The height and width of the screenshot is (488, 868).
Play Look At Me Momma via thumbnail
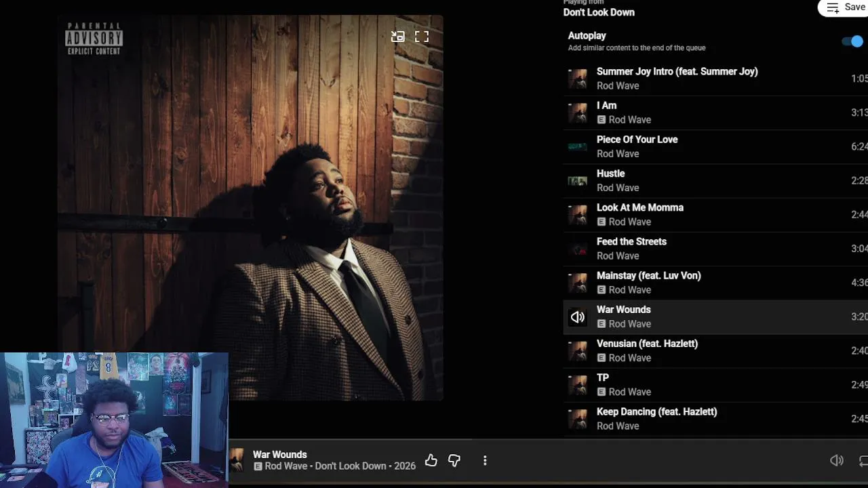click(x=578, y=215)
